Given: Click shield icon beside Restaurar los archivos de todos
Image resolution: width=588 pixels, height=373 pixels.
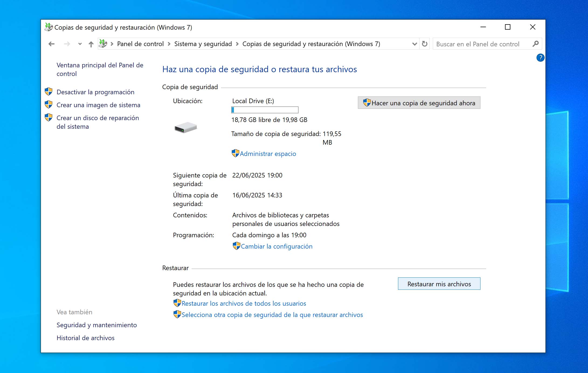Looking at the screenshot, I should point(177,303).
